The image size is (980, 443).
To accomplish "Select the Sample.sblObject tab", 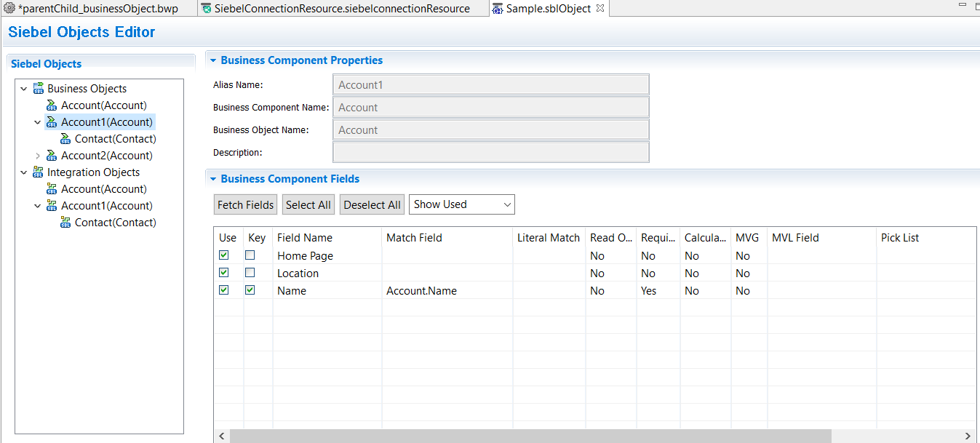I will point(548,9).
